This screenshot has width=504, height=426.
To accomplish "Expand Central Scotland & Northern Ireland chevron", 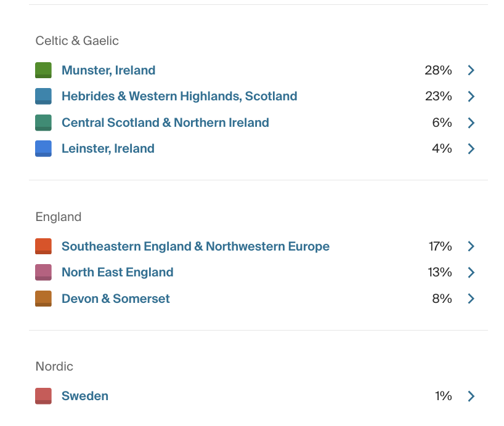I will click(x=471, y=123).
